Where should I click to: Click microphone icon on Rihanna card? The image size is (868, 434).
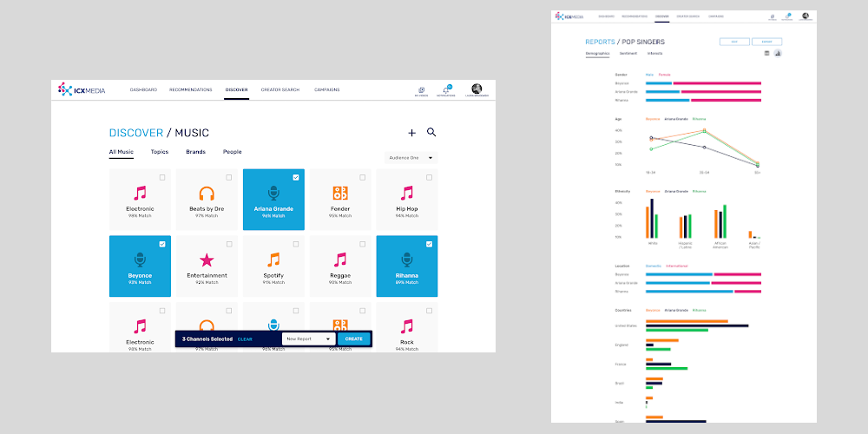(x=407, y=260)
